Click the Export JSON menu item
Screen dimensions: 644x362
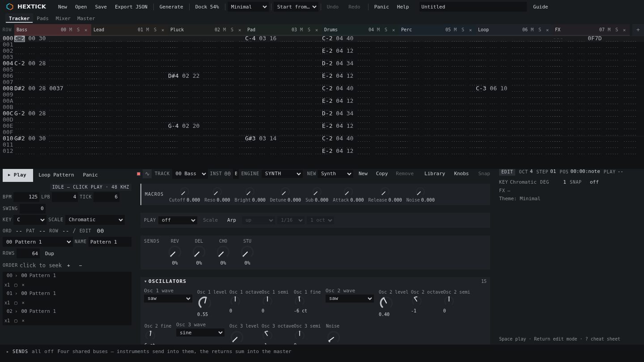[x=131, y=7]
